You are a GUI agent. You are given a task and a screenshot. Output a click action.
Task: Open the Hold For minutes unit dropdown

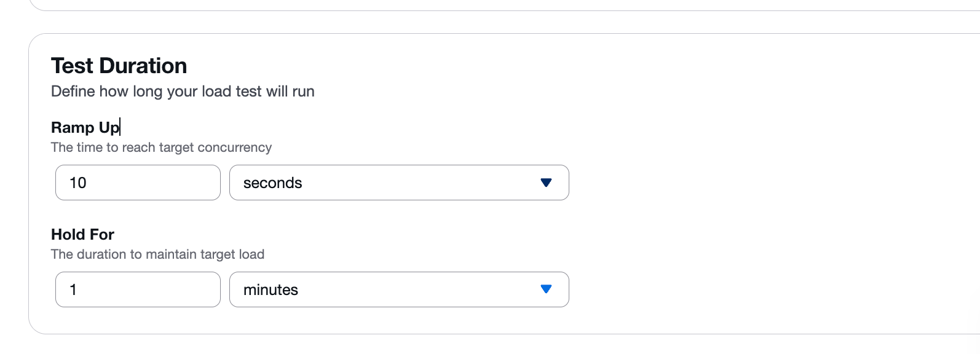(x=398, y=289)
